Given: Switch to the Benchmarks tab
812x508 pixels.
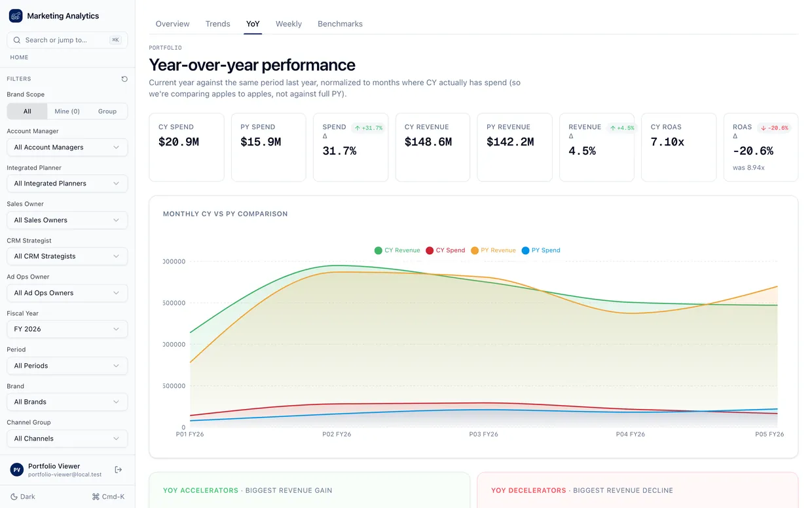Looking at the screenshot, I should tap(340, 24).
